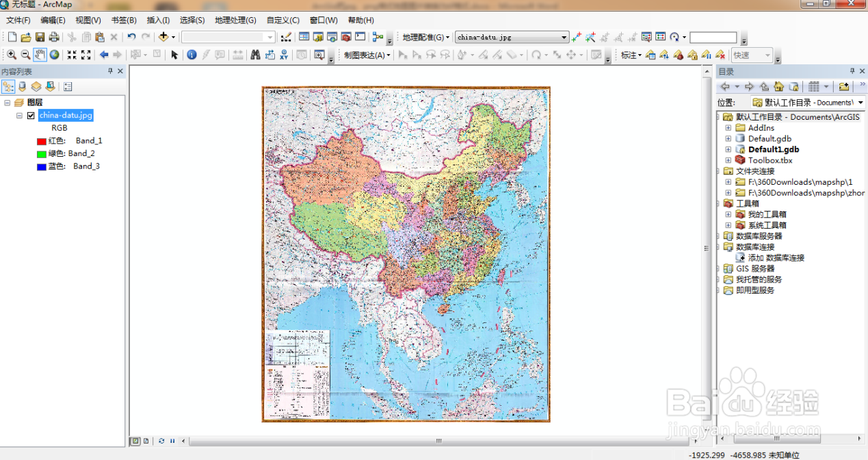Open the Add Data button
This screenshot has width=868, height=460.
coord(163,37)
